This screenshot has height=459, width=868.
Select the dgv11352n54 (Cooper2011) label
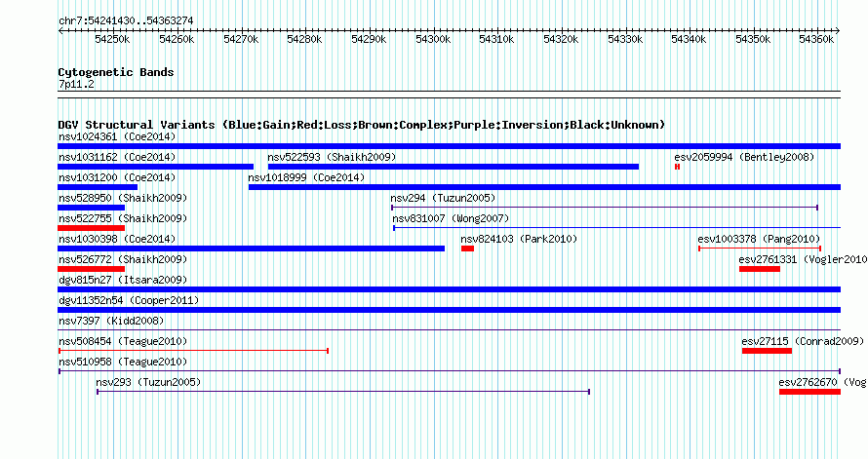pos(129,300)
